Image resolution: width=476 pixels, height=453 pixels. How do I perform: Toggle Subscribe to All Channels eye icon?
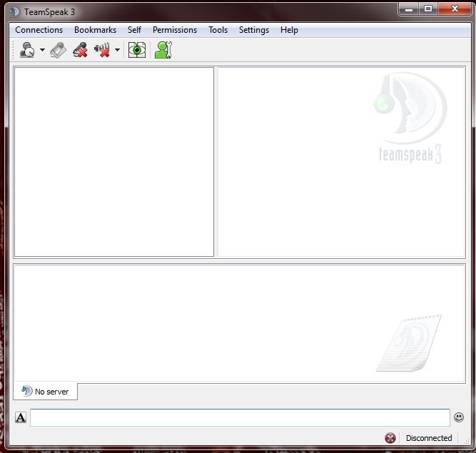tap(137, 50)
